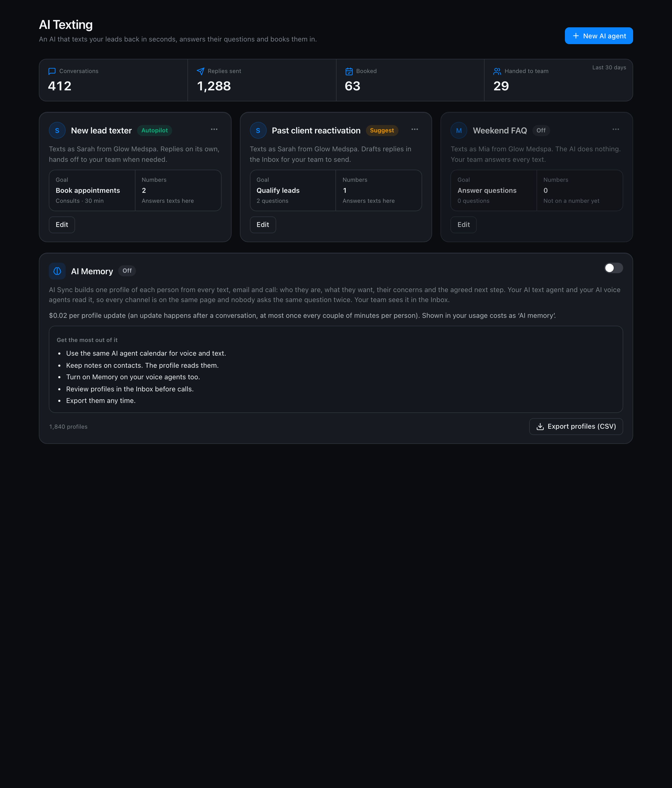Click the Autopilot status badge
This screenshot has height=788, width=672.
tap(154, 131)
